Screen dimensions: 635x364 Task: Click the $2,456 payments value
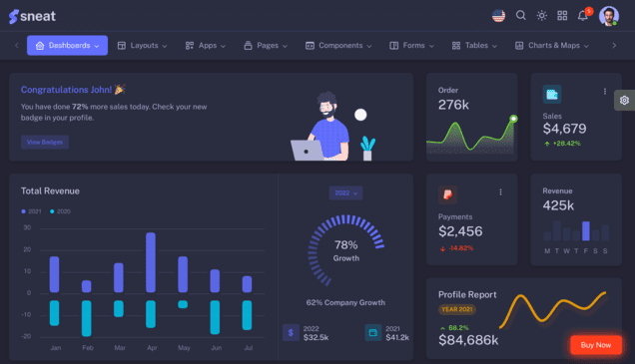460,231
